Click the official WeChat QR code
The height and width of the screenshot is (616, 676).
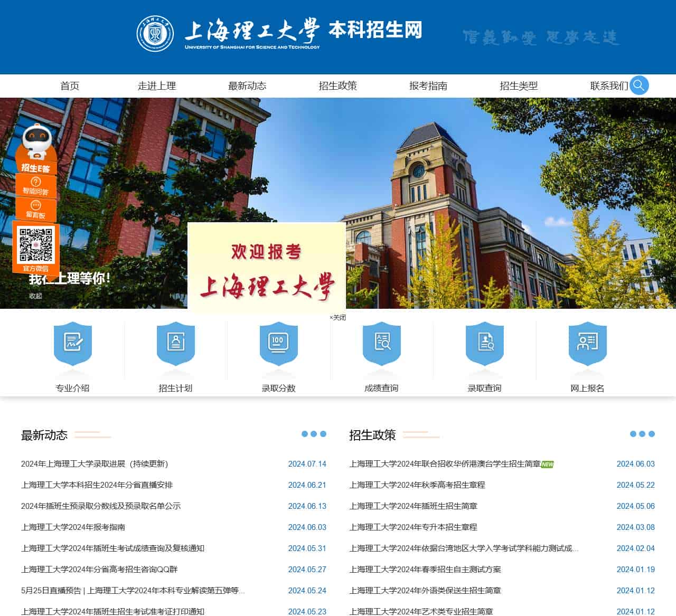point(36,244)
